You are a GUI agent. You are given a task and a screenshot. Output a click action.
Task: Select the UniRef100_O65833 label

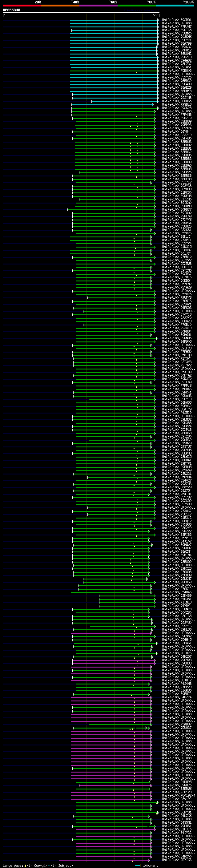(177, 189)
